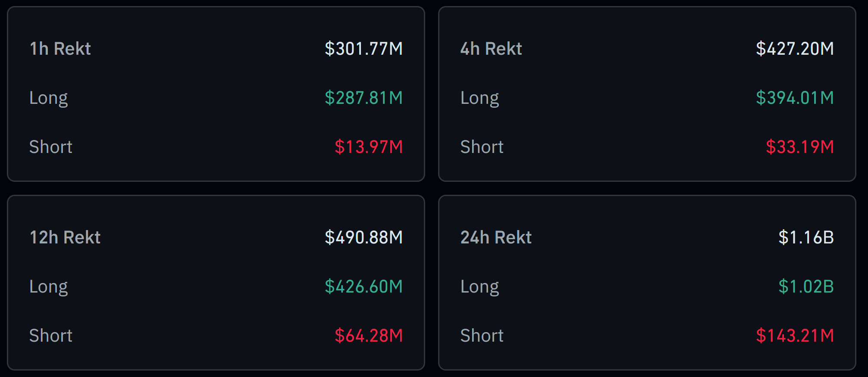The width and height of the screenshot is (868, 377).
Task: Click the Long label in 1h card
Action: coord(49,99)
